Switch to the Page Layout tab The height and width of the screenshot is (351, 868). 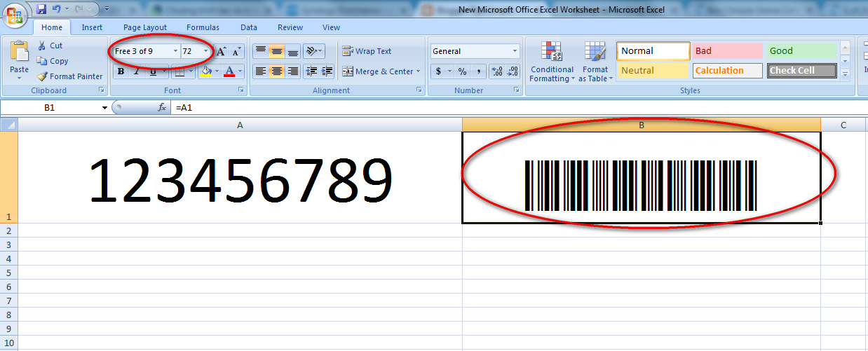click(145, 27)
